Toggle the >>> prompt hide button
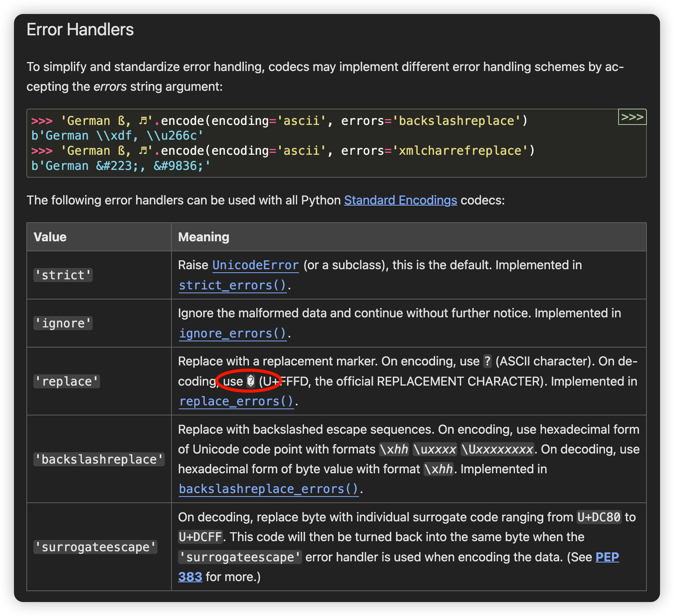 click(632, 117)
